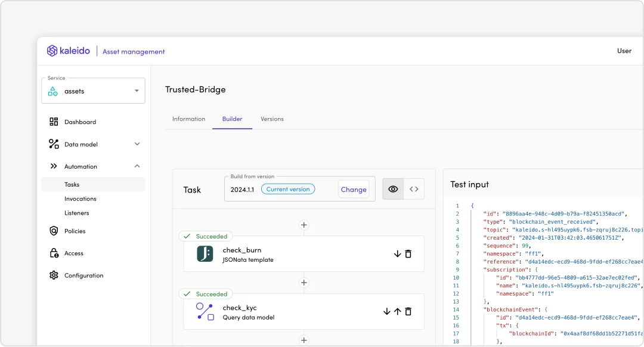
Task: Toggle the eye visual view button
Action: coord(393,189)
